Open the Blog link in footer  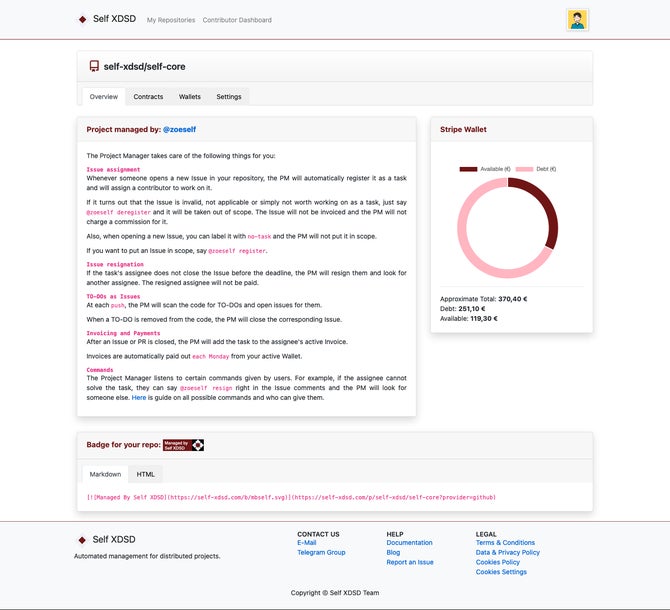393,552
